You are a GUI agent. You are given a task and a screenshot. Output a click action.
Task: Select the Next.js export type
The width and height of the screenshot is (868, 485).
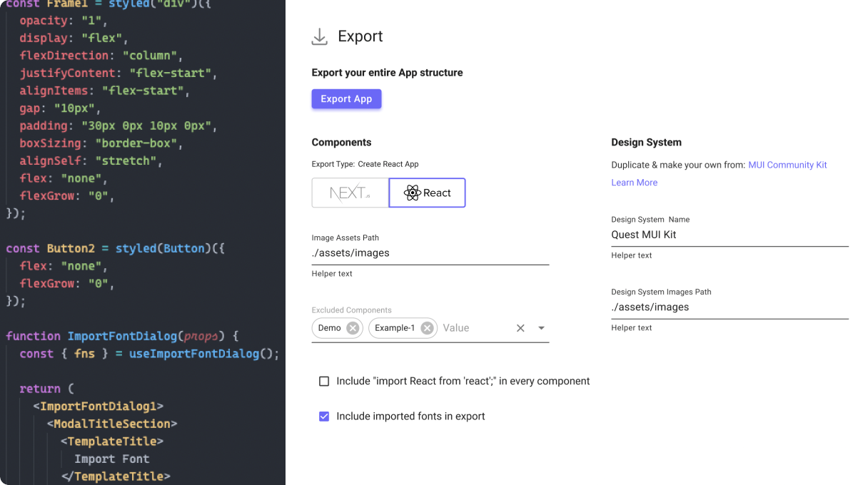[350, 193]
